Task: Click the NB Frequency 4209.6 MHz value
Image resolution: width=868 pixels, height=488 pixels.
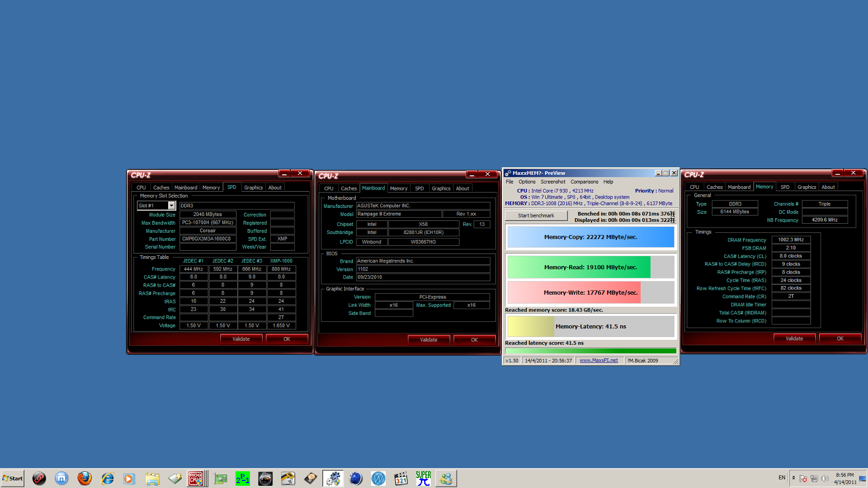Action: (x=825, y=220)
